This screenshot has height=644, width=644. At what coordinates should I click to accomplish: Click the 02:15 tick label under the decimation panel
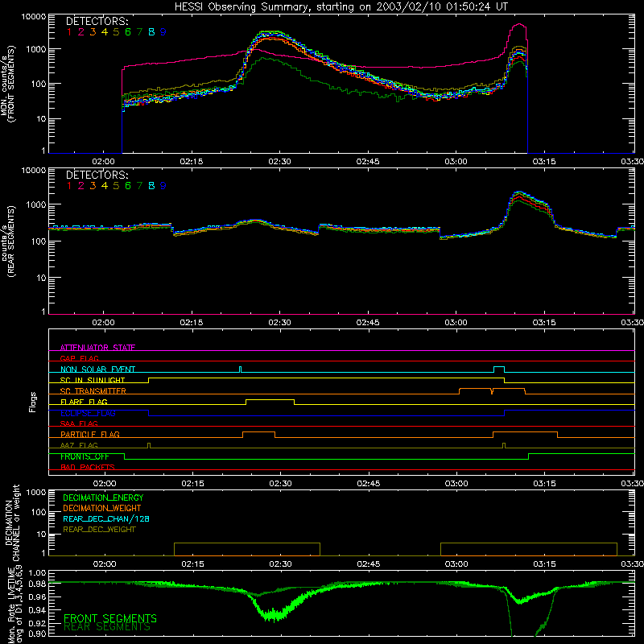pyautogui.click(x=192, y=564)
